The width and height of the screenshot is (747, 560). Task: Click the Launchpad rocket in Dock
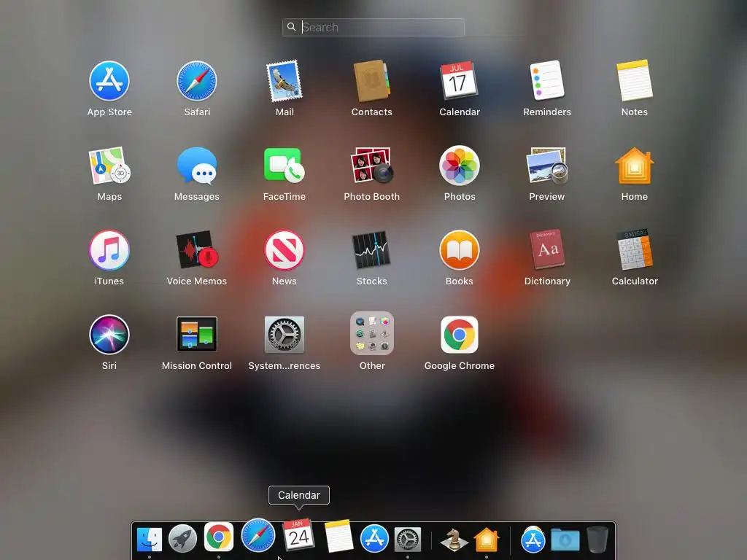point(182,539)
